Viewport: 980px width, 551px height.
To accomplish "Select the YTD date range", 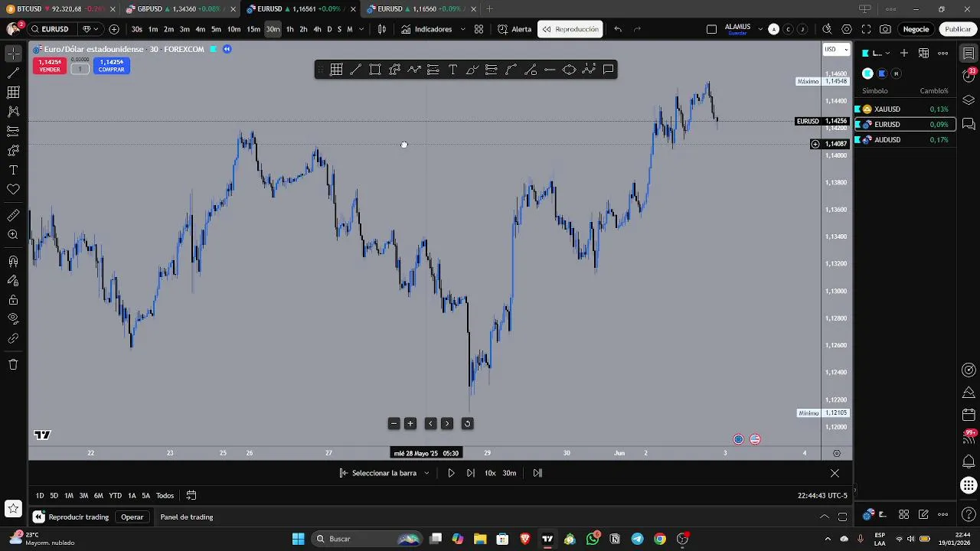I will [x=115, y=495].
